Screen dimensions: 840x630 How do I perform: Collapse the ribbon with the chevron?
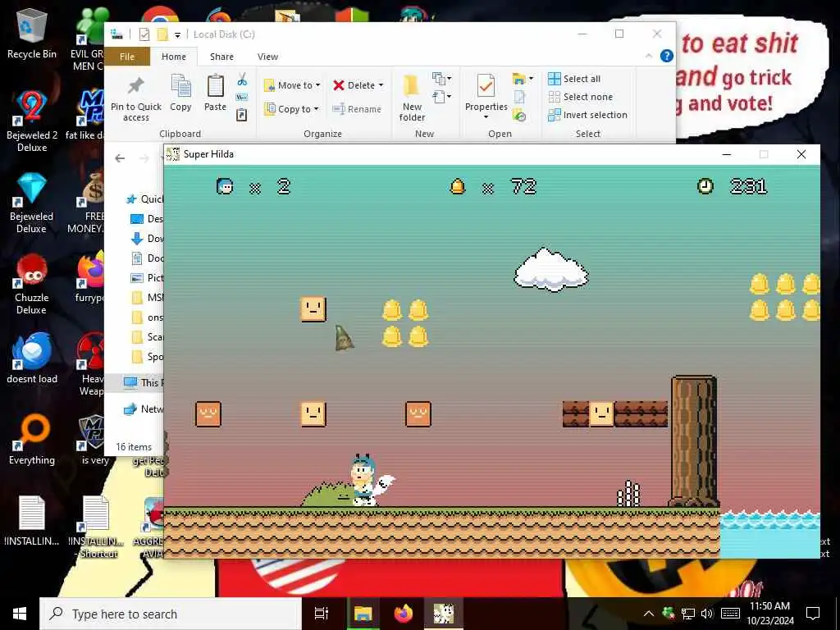(x=649, y=56)
